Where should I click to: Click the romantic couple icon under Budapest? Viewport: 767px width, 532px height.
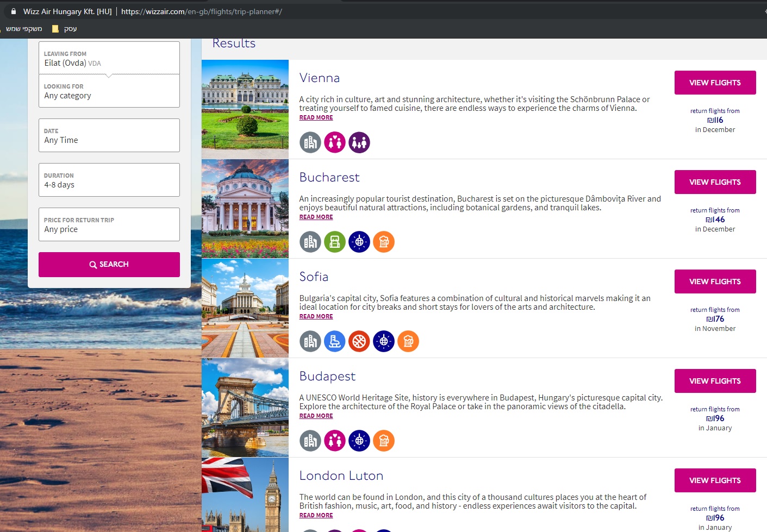335,441
